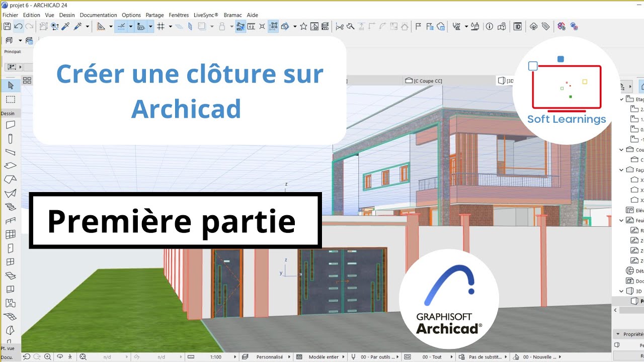Image resolution: width=644 pixels, height=362 pixels.
Task: Toggle the Snap Guides button
Action: pos(121,26)
